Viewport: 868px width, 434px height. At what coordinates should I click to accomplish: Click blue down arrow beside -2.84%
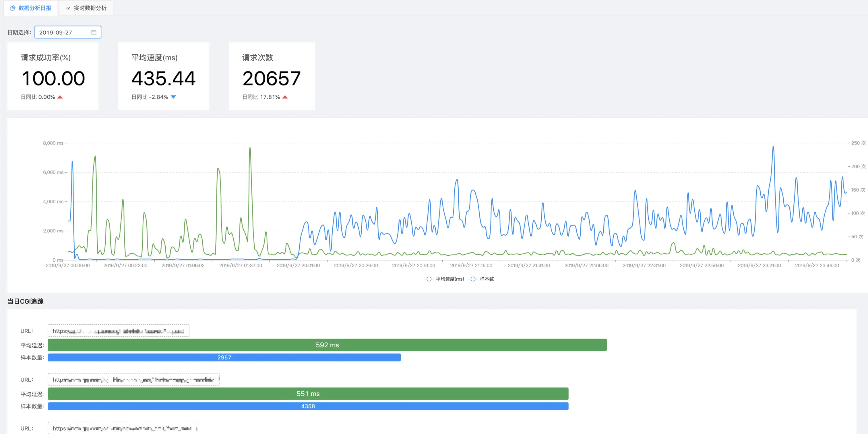tap(174, 97)
